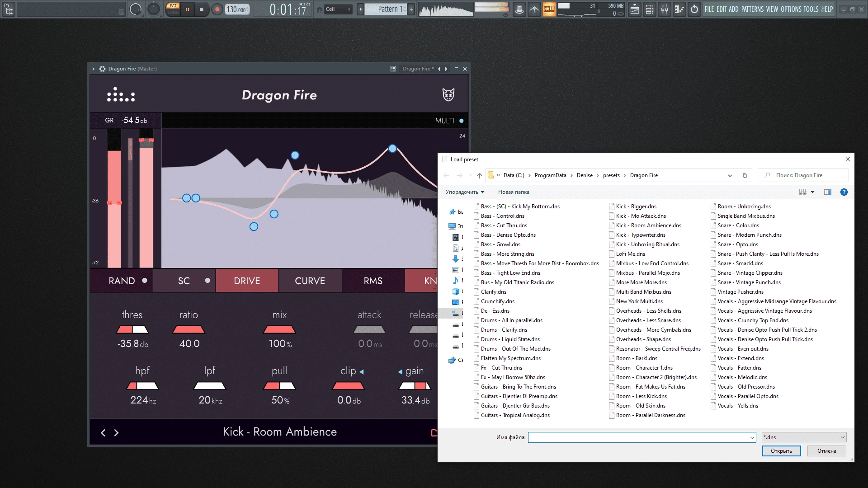Click previous preset arrow in plugin title bar

[x=439, y=69]
